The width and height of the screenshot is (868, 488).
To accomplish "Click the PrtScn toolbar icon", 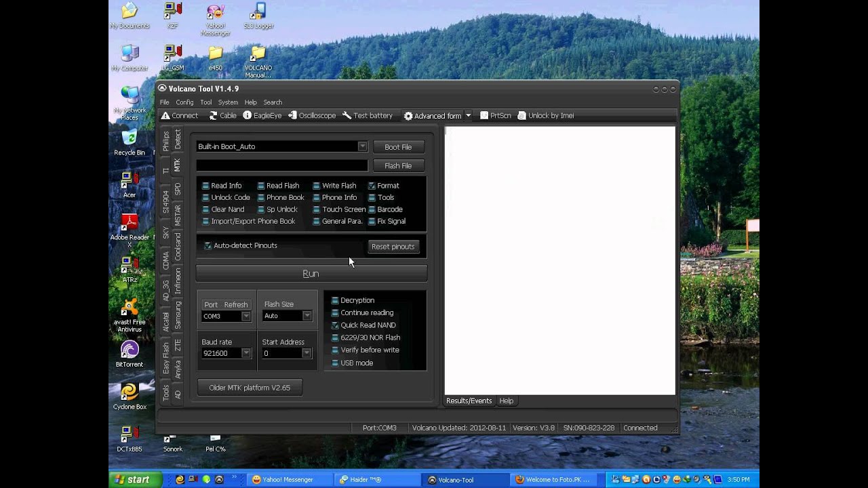I will pos(495,116).
